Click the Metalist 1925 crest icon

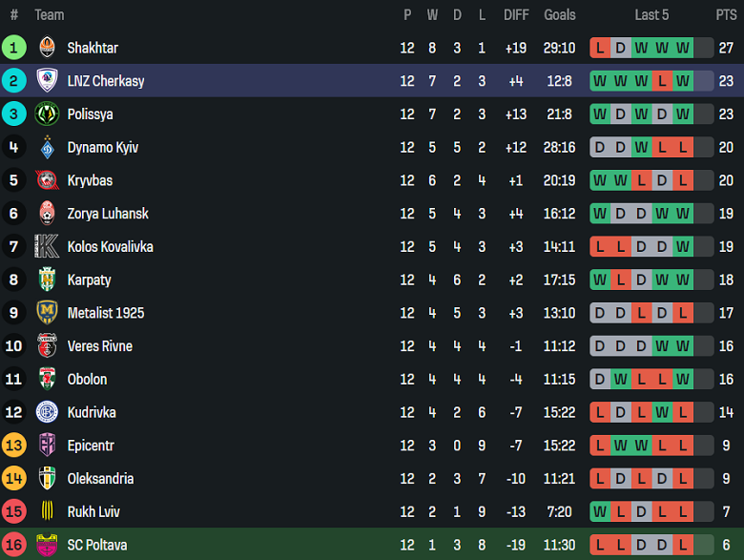[x=47, y=313]
